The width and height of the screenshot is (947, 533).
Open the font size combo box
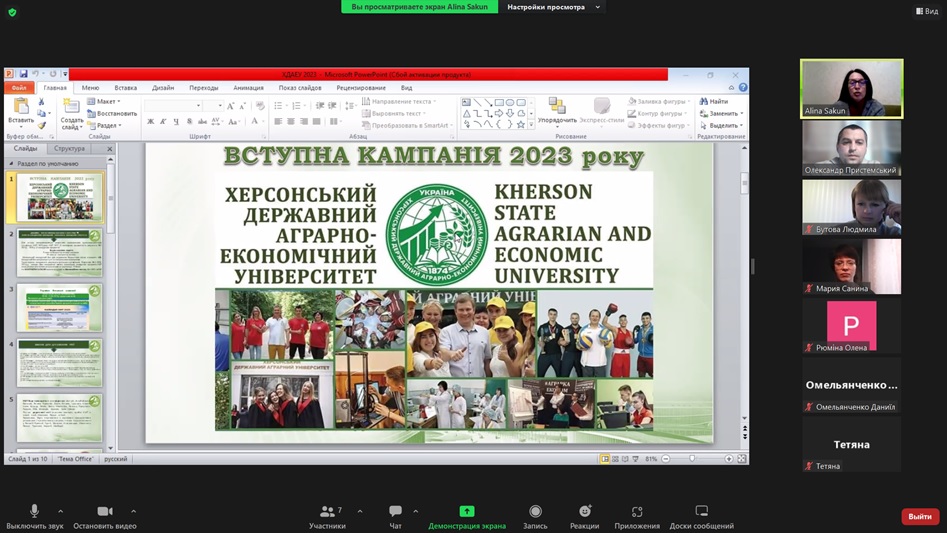click(x=213, y=106)
